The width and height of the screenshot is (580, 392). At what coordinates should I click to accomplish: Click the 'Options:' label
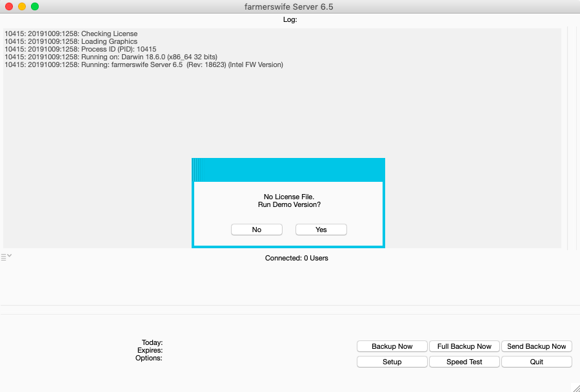click(x=148, y=358)
